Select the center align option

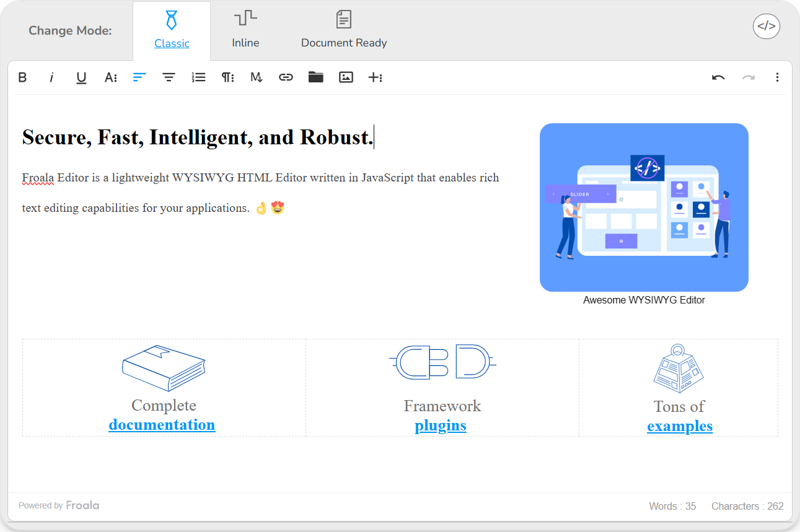point(169,77)
